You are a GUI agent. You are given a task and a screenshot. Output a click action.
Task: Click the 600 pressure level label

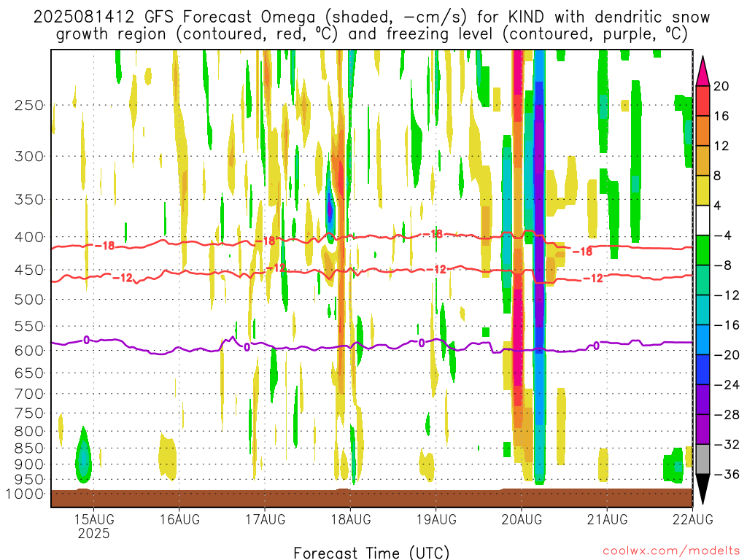29,351
